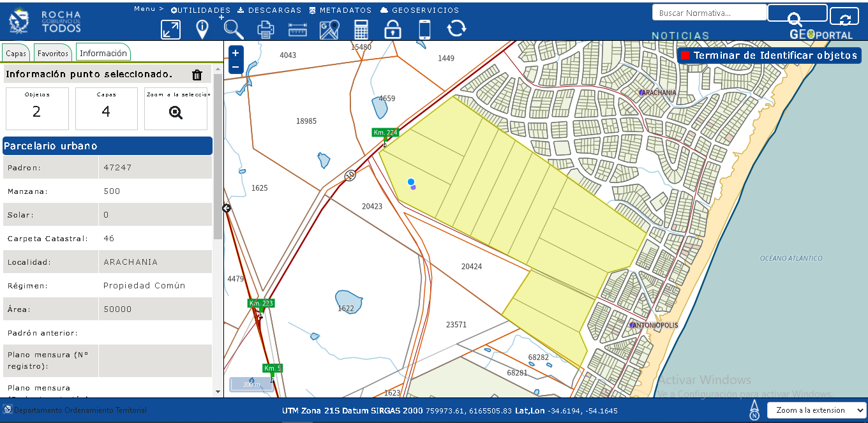Select the zoom-in magnifier tool

pyautogui.click(x=234, y=29)
